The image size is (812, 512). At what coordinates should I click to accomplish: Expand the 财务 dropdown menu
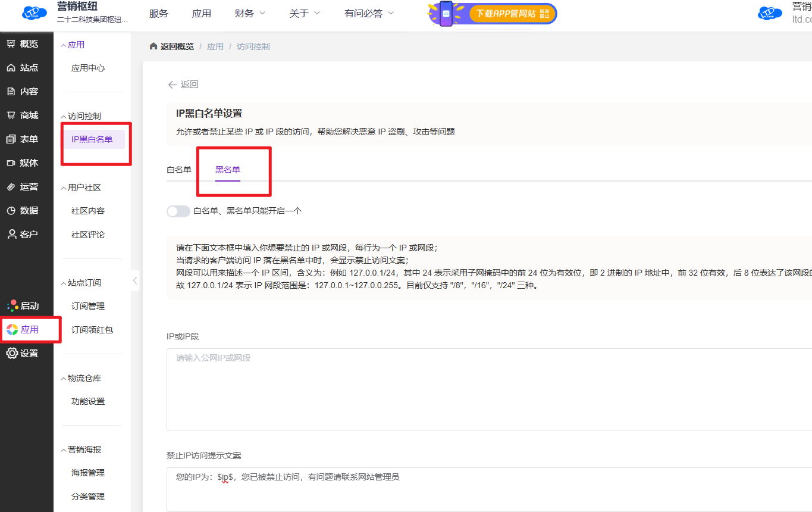coord(250,13)
